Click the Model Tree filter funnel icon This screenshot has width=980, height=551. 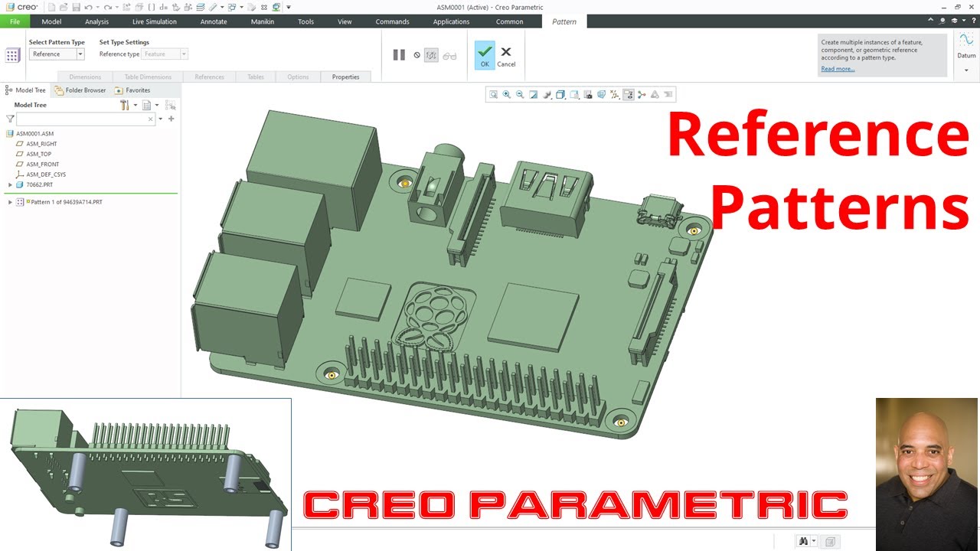pos(10,119)
